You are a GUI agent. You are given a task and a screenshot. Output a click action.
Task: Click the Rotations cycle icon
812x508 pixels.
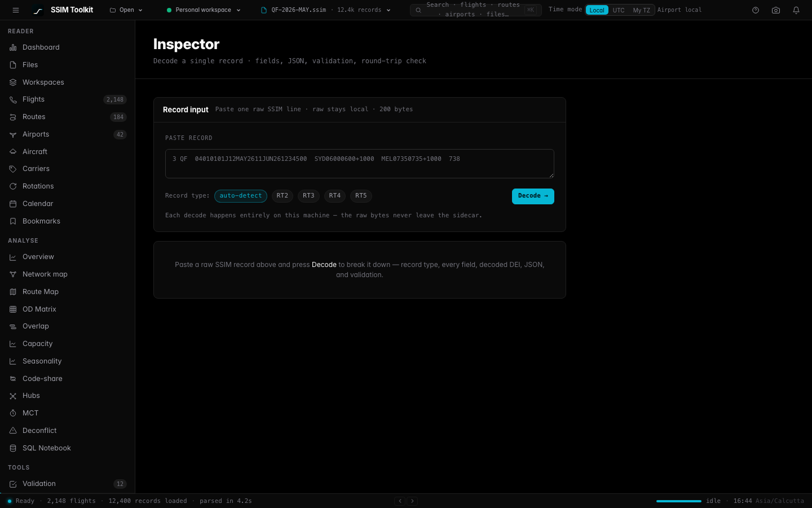[x=13, y=186]
